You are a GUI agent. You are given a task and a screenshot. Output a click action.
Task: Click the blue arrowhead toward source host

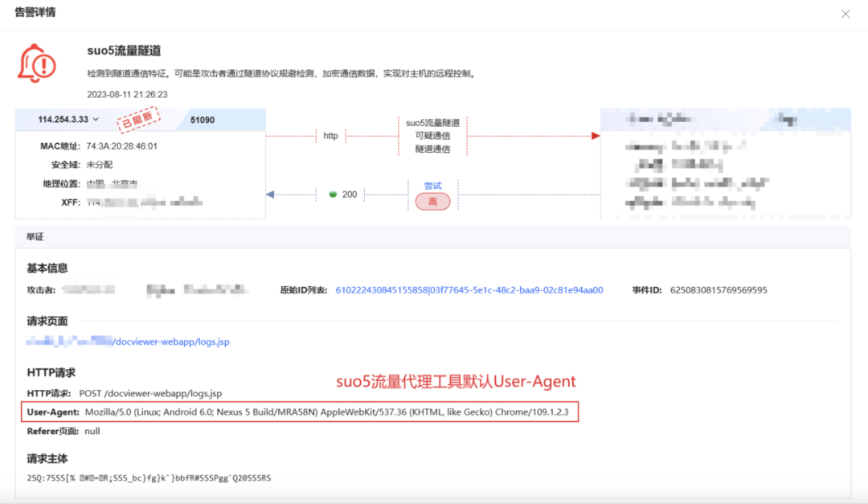coord(270,195)
